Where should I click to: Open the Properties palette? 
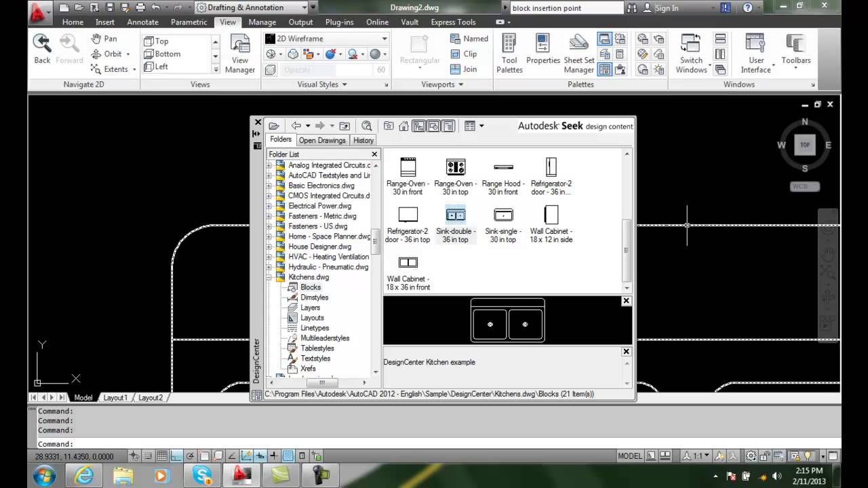click(x=543, y=49)
